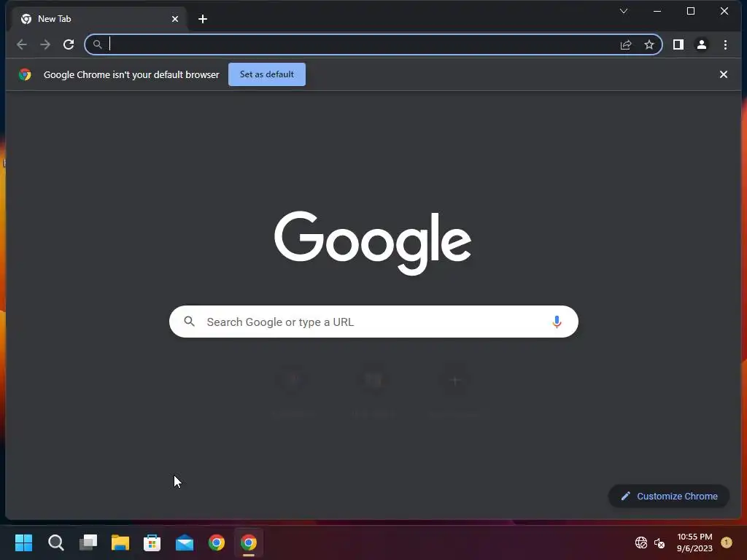Screen dimensions: 747x560
Task: Open the Mail app from the taskbar
Action: click(x=185, y=542)
